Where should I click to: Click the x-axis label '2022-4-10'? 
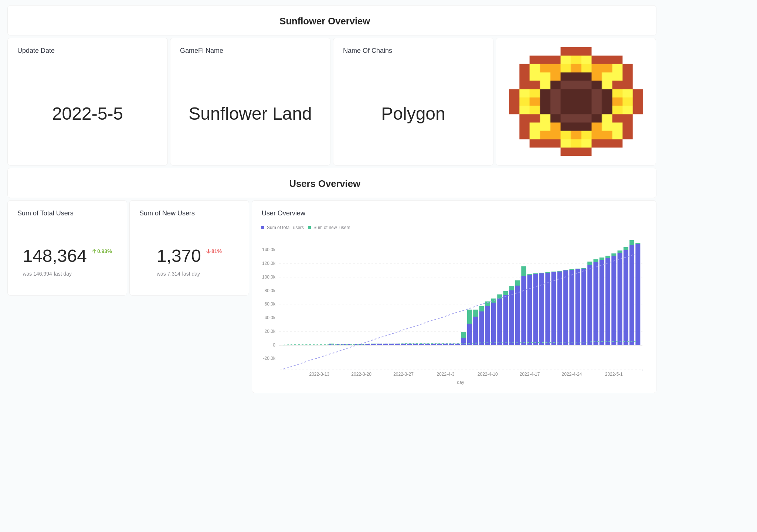(488, 374)
